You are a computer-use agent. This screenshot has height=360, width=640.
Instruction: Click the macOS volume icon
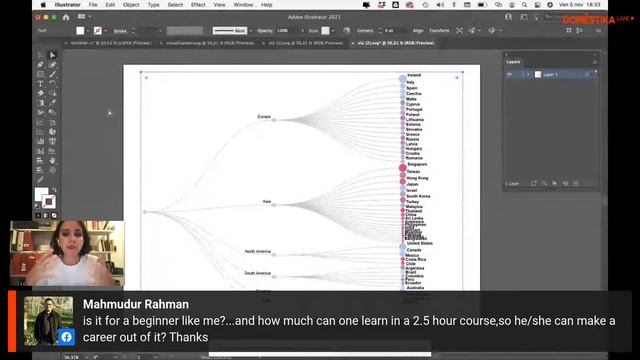click(x=440, y=5)
